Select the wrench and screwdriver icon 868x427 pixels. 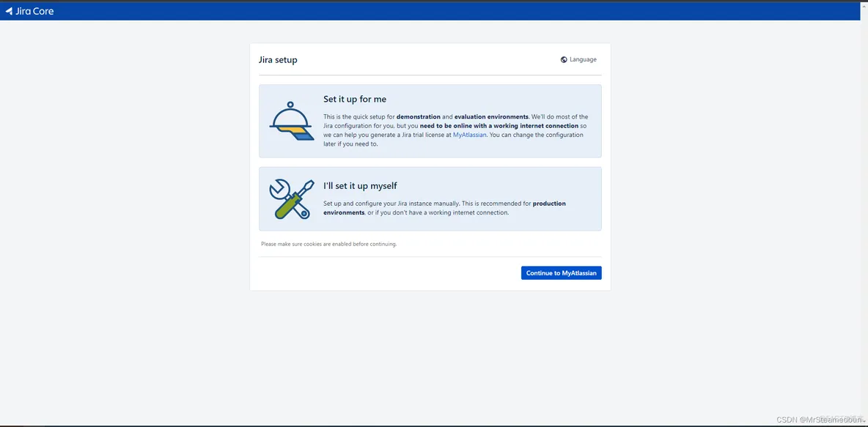pos(291,198)
